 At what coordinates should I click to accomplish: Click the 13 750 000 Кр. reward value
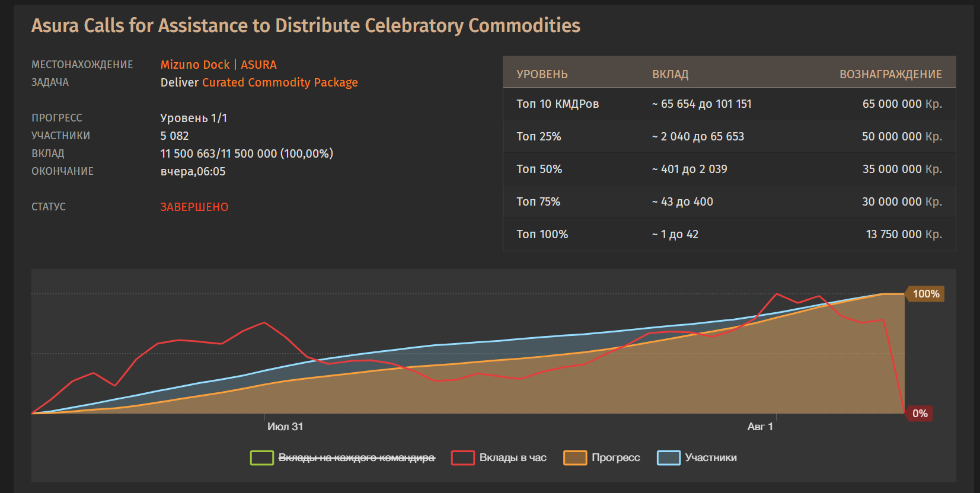(904, 234)
